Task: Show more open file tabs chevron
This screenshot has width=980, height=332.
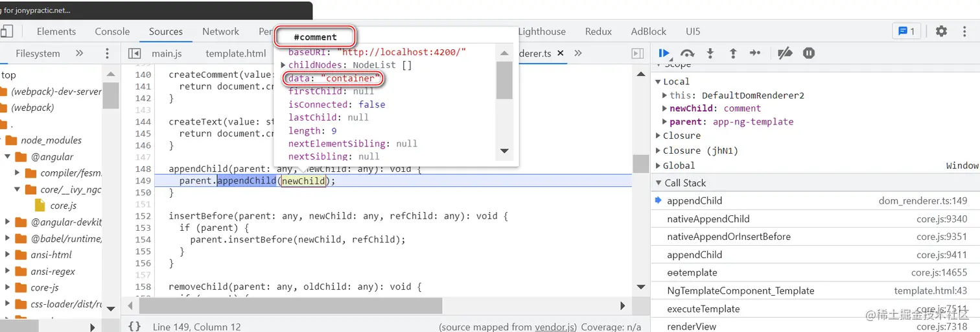Action: coord(578,53)
